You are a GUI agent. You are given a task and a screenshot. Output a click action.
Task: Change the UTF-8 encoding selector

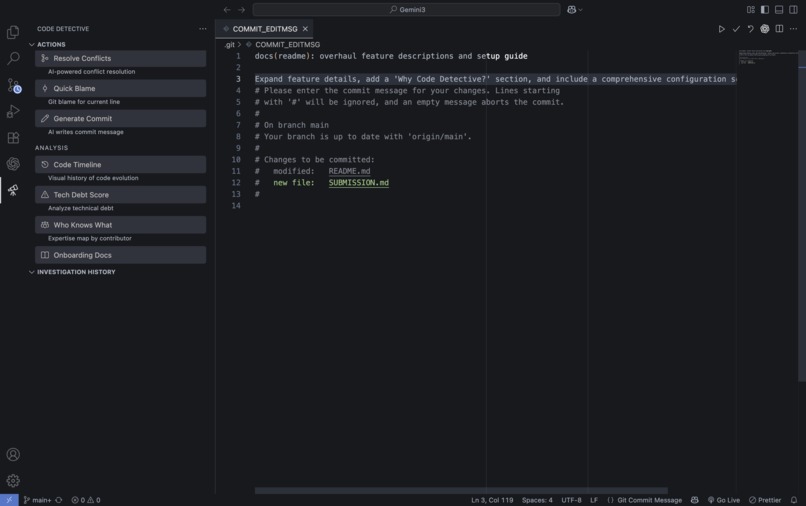571,500
